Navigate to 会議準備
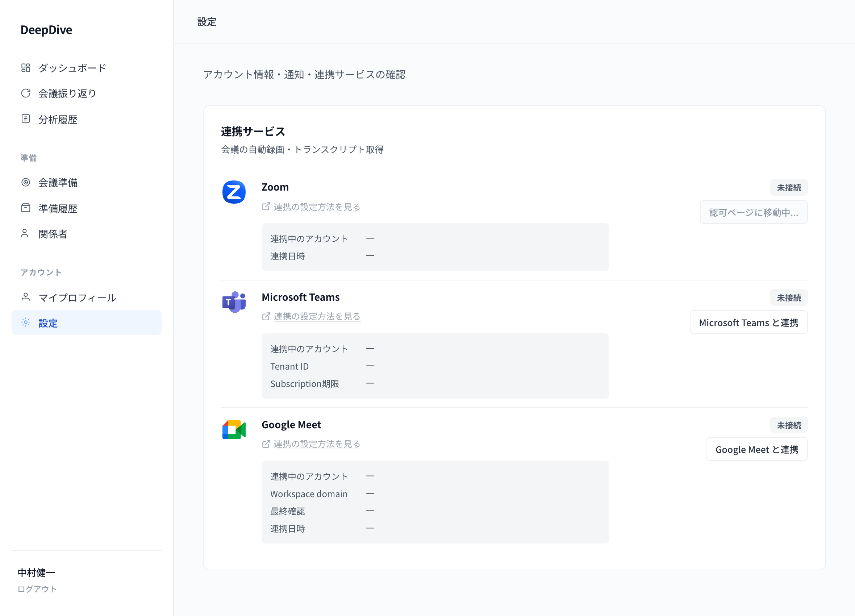Image resolution: width=855 pixels, height=616 pixels. click(86, 183)
